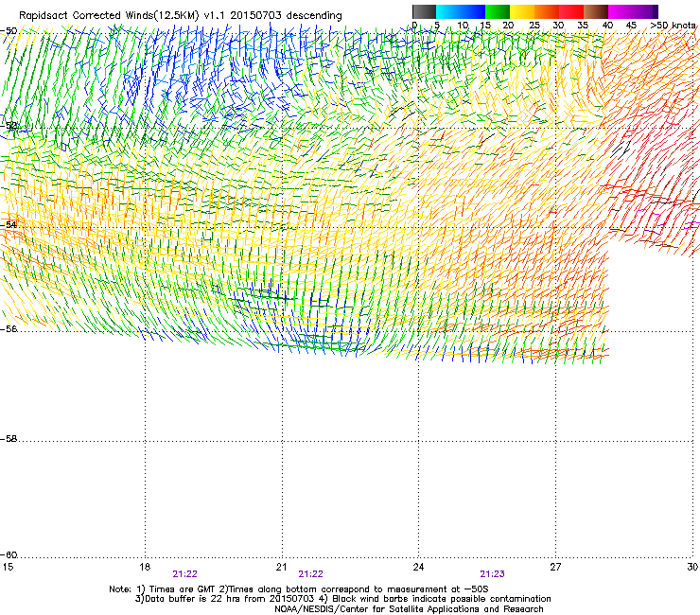
Task: Select the green 15-20 knots legend swatch
Action: [x=498, y=11]
